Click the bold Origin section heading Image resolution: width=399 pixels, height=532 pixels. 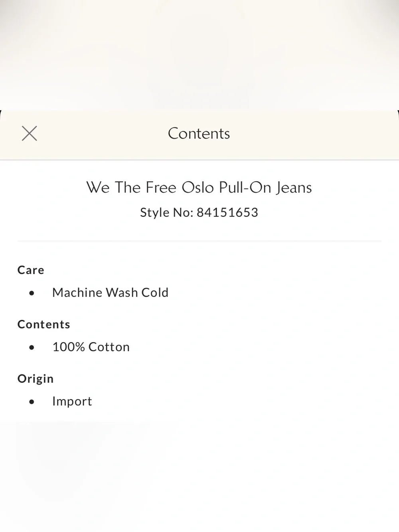(36, 379)
